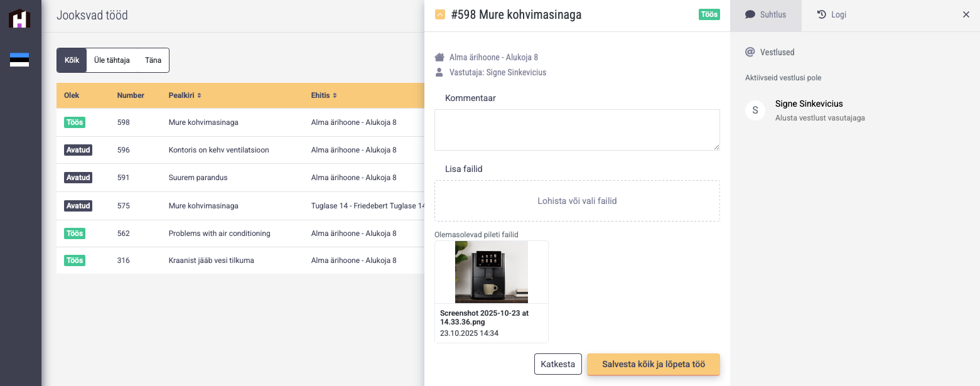Switch filter to Üle tähtaja
The height and width of the screenshot is (386, 980).
112,60
